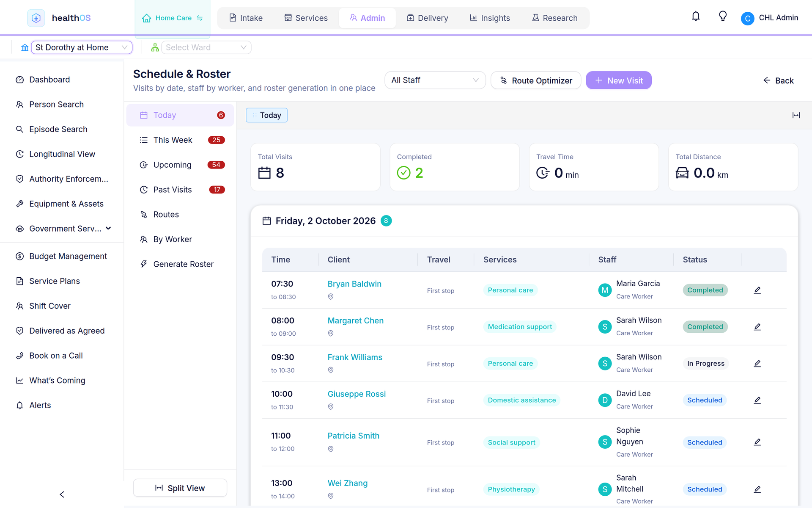
Task: Click the expand-width icon beside the Today tag
Action: [796, 115]
